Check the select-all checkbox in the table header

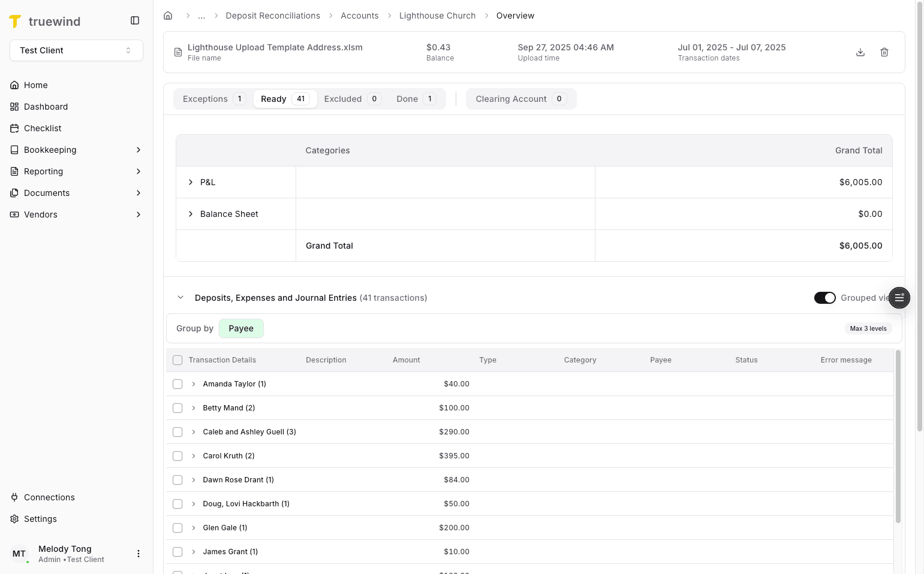[x=177, y=360]
